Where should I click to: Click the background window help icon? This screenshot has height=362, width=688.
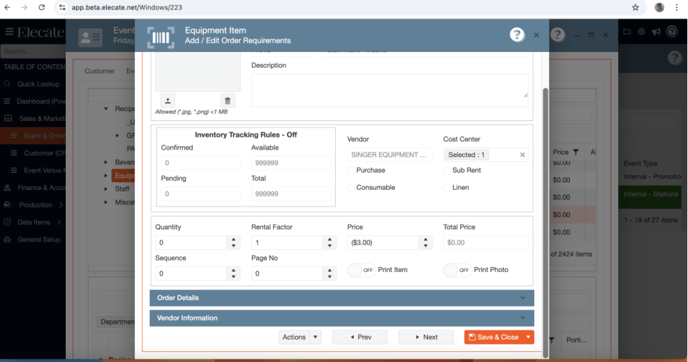557,35
